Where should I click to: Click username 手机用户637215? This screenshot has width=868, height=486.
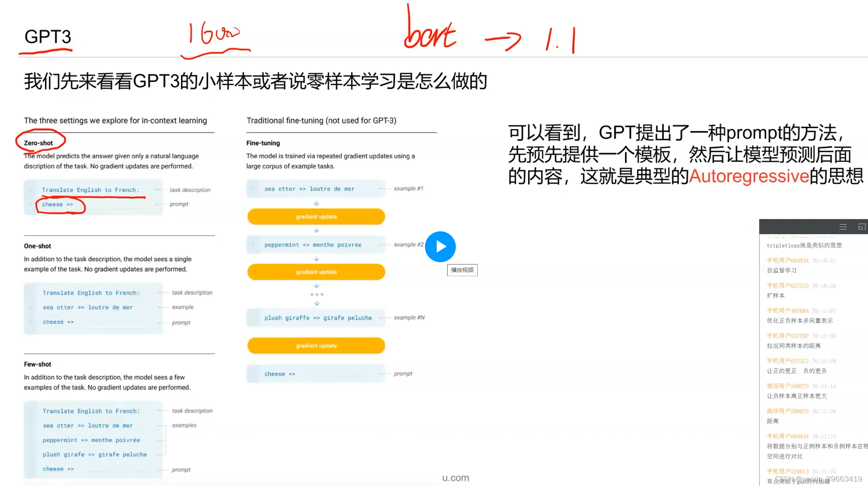(x=788, y=286)
